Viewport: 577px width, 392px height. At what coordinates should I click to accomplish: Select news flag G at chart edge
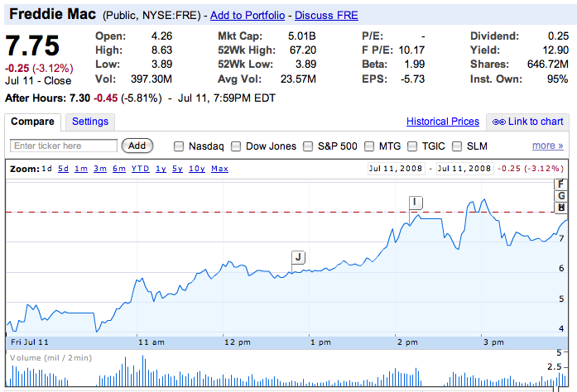(x=560, y=196)
